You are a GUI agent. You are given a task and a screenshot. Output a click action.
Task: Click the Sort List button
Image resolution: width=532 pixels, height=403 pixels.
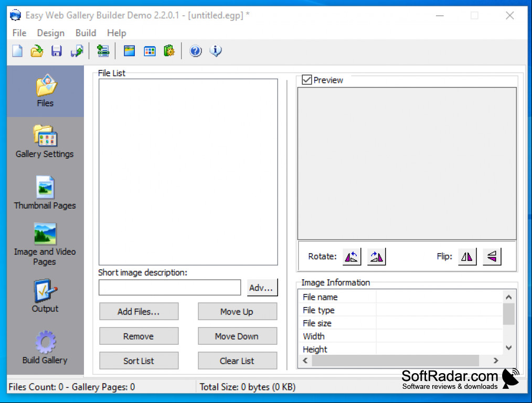point(139,361)
